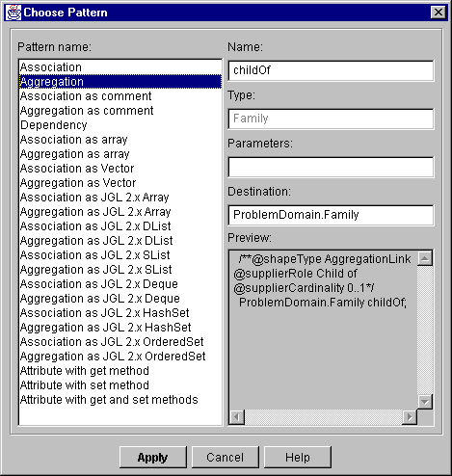Click the Destination field ProblemDomain.Family
Viewport: 452px width, 476px height.
click(331, 215)
